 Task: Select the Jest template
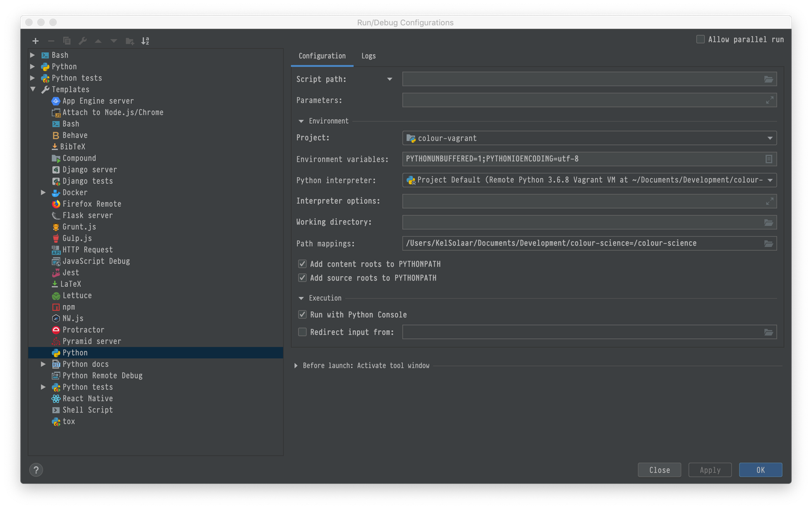coord(65,272)
